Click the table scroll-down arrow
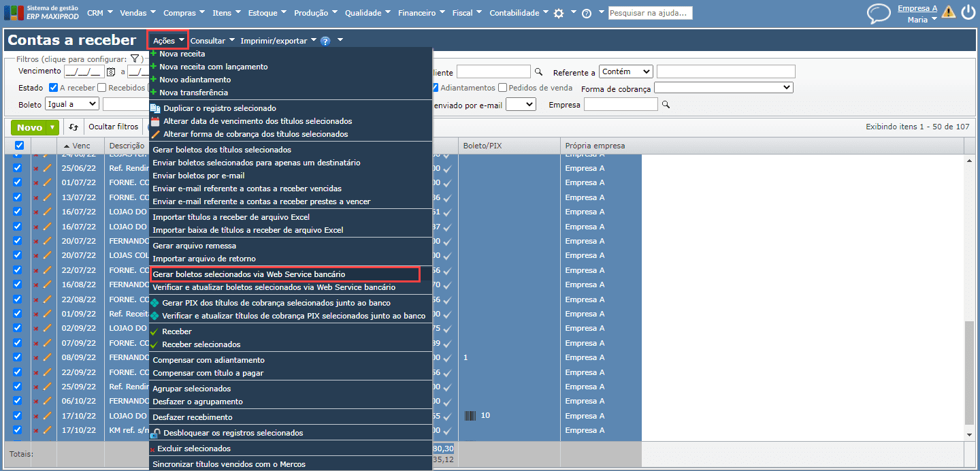Image resolution: width=980 pixels, height=471 pixels. (x=970, y=434)
